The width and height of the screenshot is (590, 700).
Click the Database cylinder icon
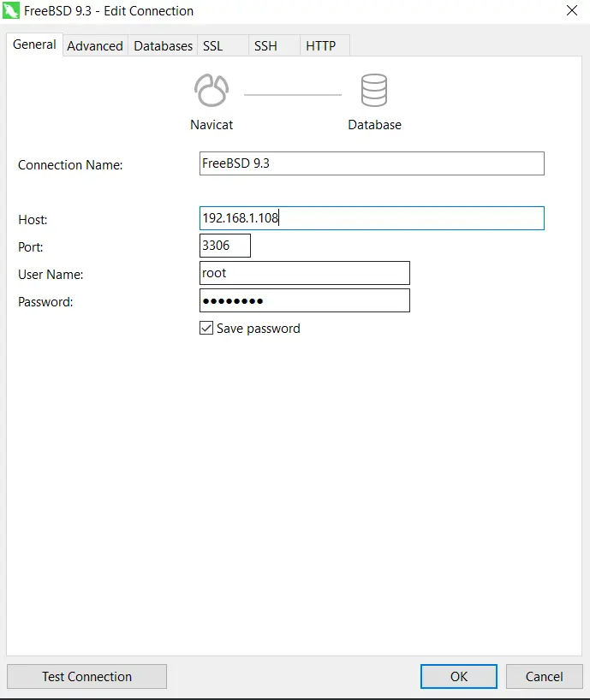click(374, 92)
